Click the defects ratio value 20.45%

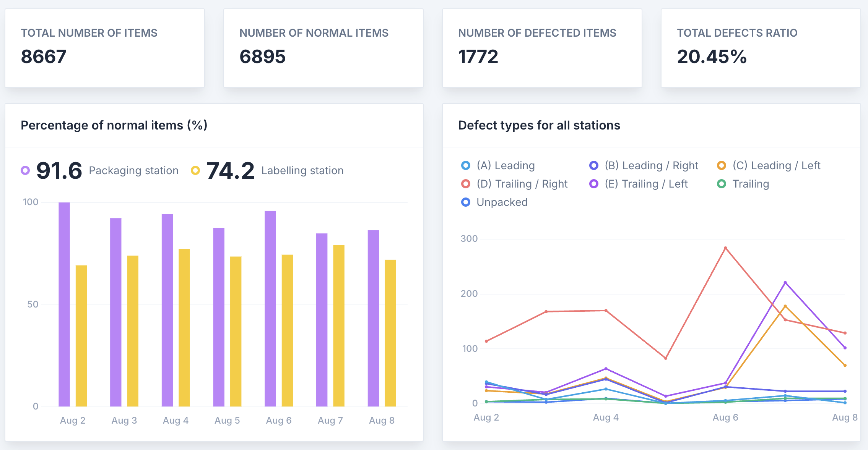[x=712, y=57]
